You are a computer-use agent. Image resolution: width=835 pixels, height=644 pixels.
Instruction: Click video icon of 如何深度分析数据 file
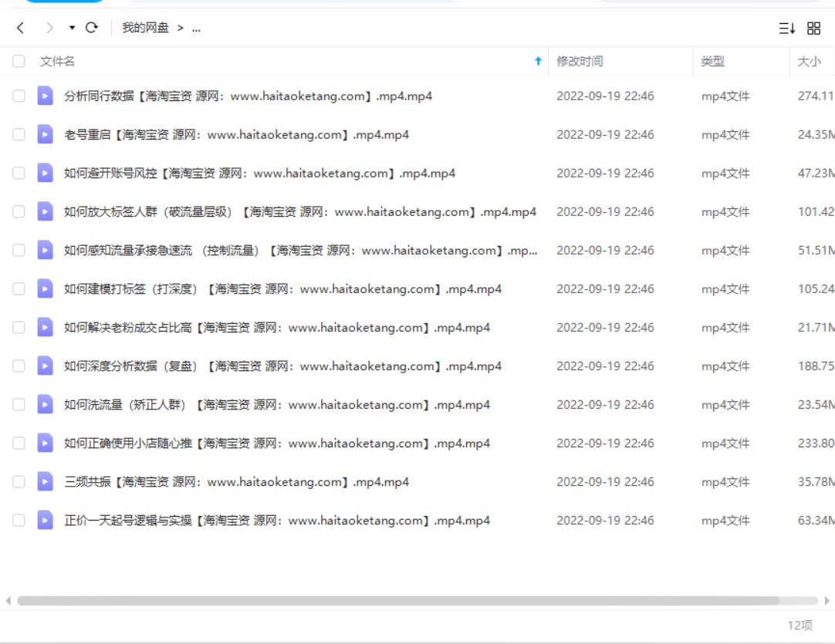(x=45, y=366)
